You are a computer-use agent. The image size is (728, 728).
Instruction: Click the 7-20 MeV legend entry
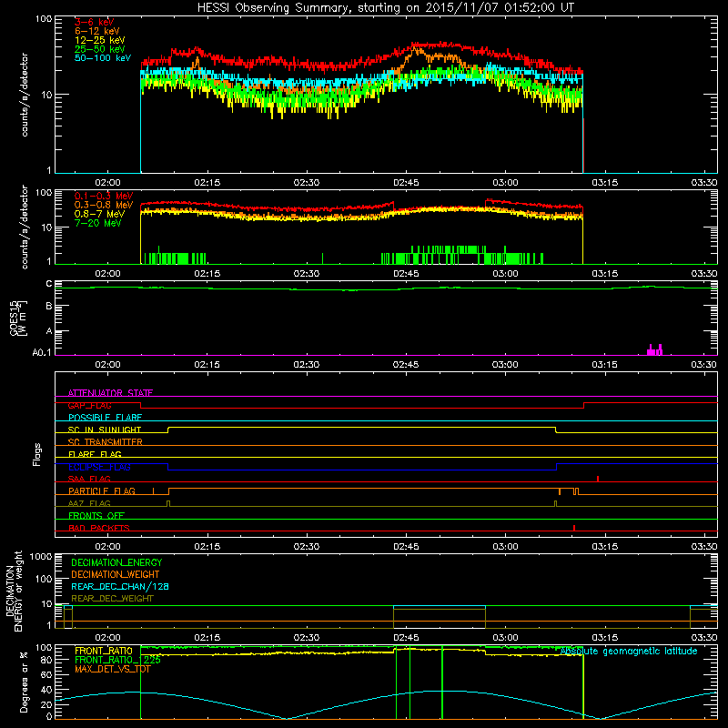pyautogui.click(x=97, y=223)
